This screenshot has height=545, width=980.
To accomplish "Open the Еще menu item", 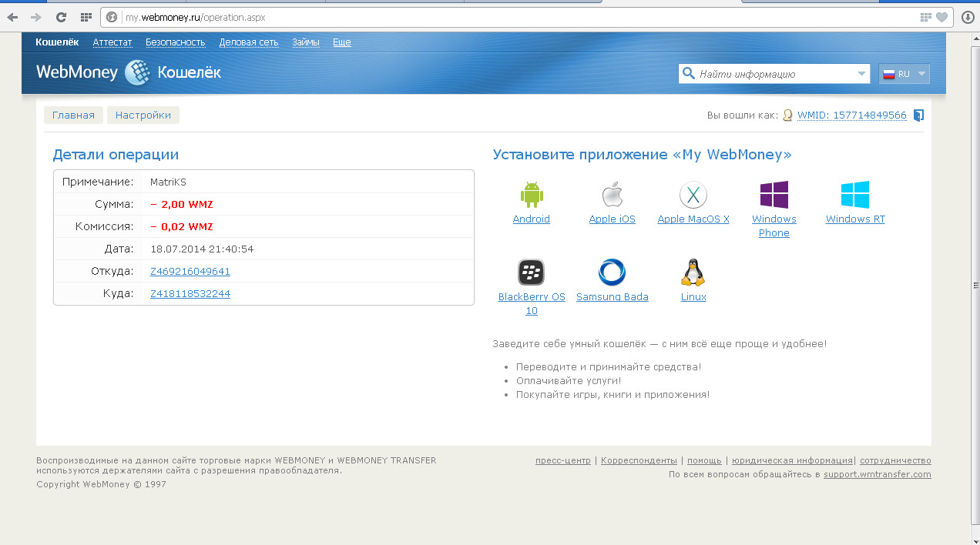I will tap(342, 42).
